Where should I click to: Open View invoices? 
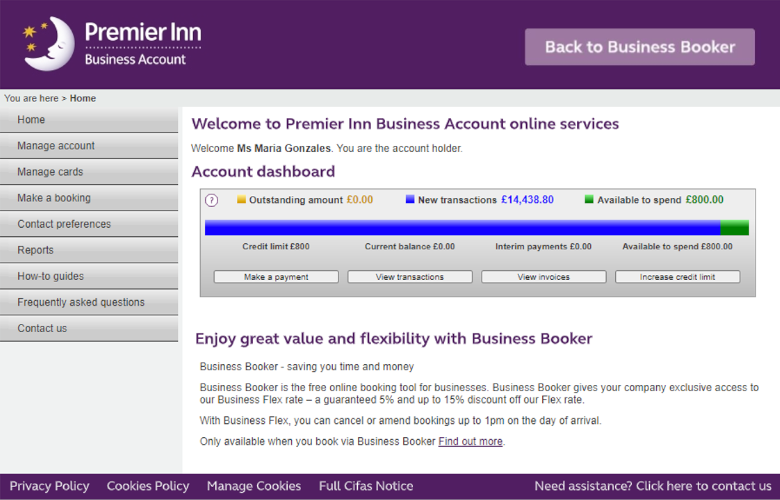click(x=543, y=277)
